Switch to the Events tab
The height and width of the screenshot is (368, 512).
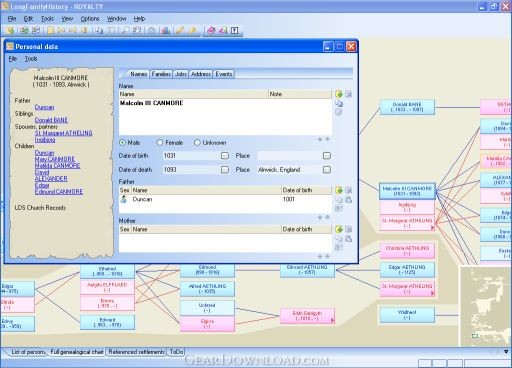[x=224, y=74]
